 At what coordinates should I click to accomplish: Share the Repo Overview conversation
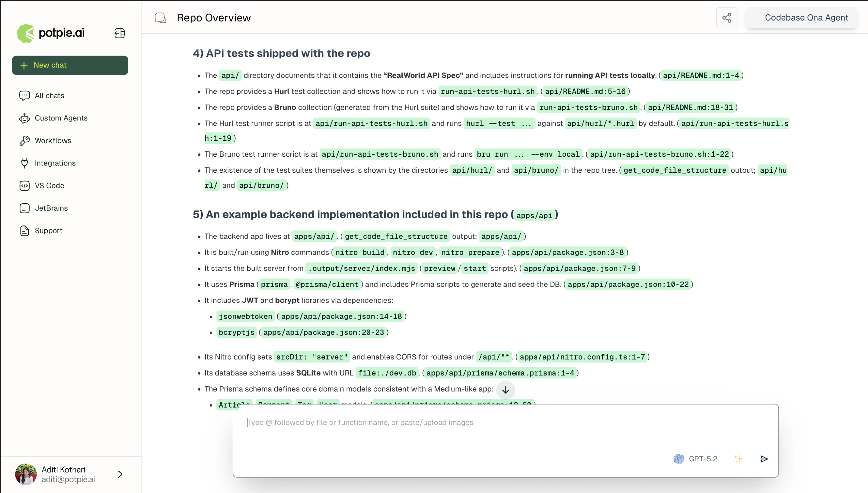click(x=727, y=17)
